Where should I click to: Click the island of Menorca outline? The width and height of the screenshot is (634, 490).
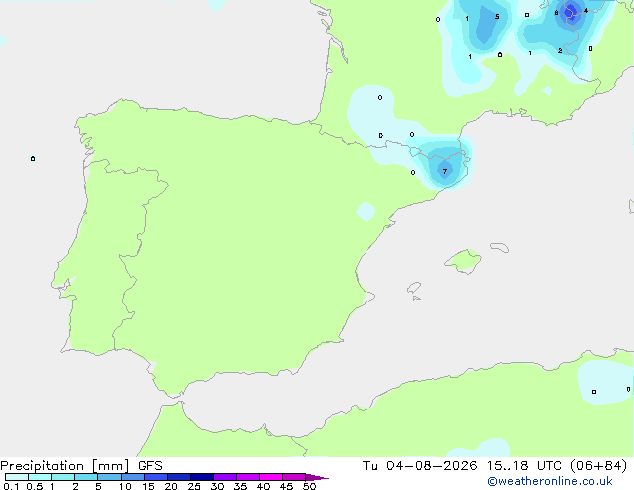click(500, 247)
